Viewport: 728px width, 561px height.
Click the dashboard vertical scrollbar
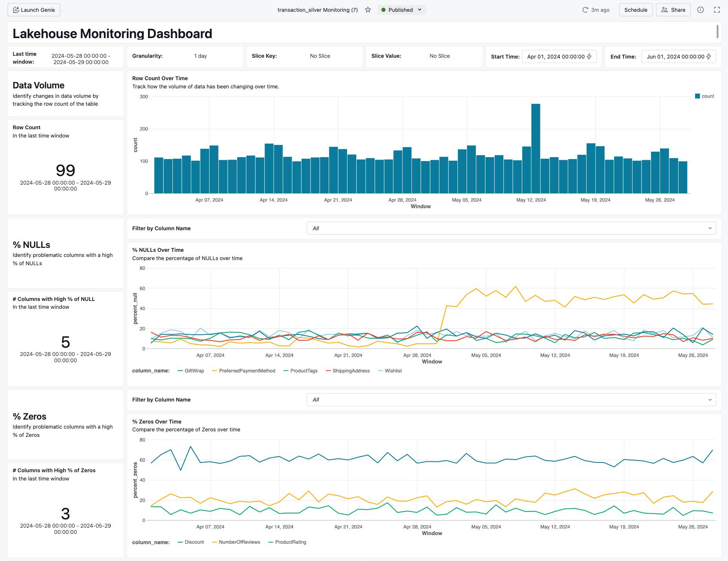click(x=717, y=32)
